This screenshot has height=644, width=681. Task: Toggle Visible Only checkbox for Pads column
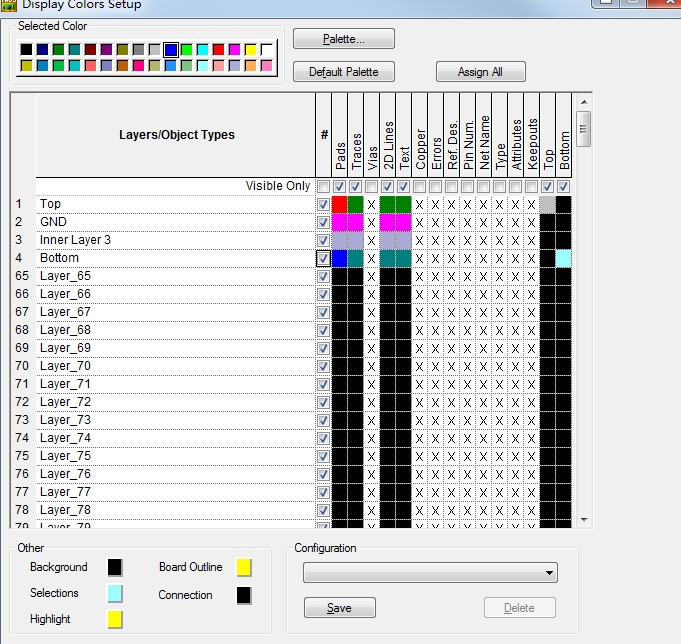click(339, 187)
